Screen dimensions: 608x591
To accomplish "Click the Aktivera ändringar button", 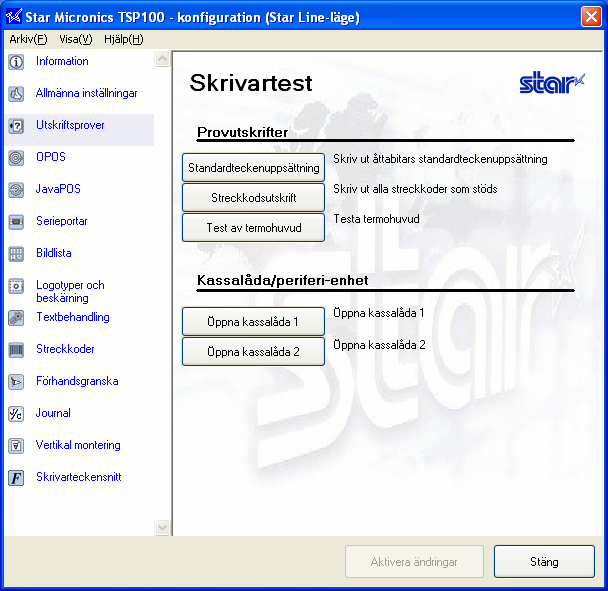I will click(414, 562).
